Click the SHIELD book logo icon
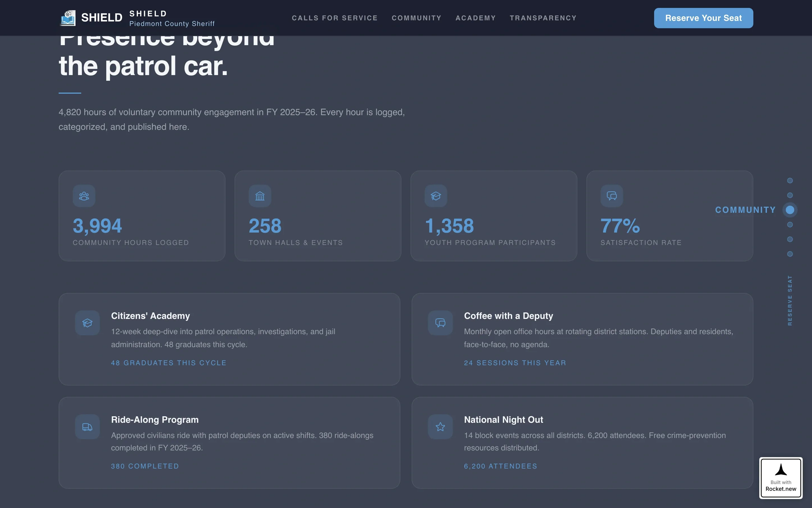This screenshot has width=812, height=508. pos(68,18)
